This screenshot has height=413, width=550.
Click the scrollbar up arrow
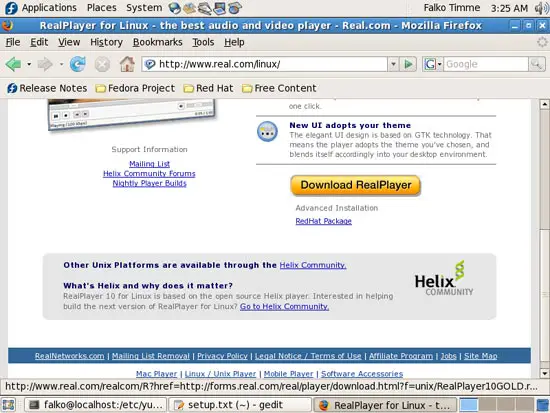tap(544, 104)
